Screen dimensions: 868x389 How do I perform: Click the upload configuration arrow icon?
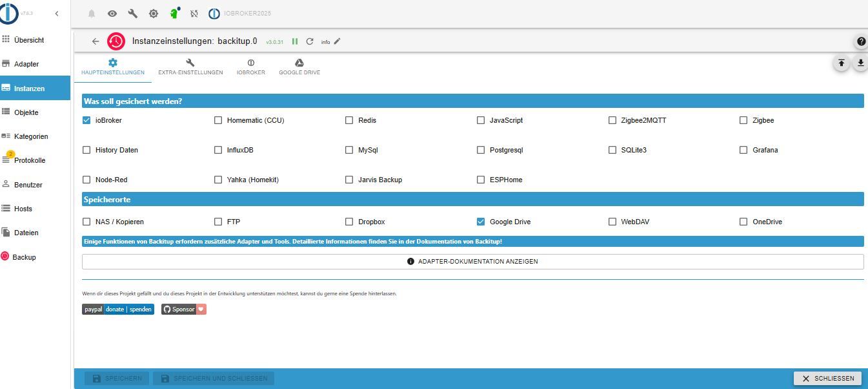coord(842,63)
